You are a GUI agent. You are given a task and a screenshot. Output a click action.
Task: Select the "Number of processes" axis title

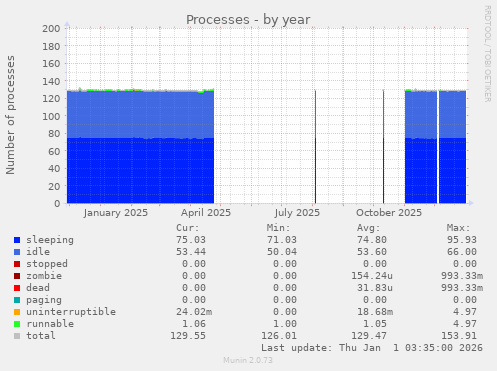click(x=10, y=115)
